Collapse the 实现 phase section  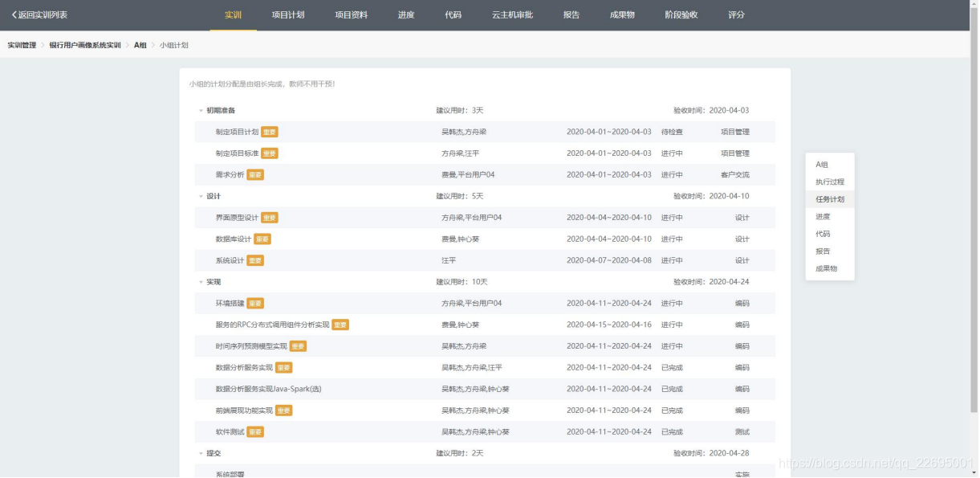[201, 282]
